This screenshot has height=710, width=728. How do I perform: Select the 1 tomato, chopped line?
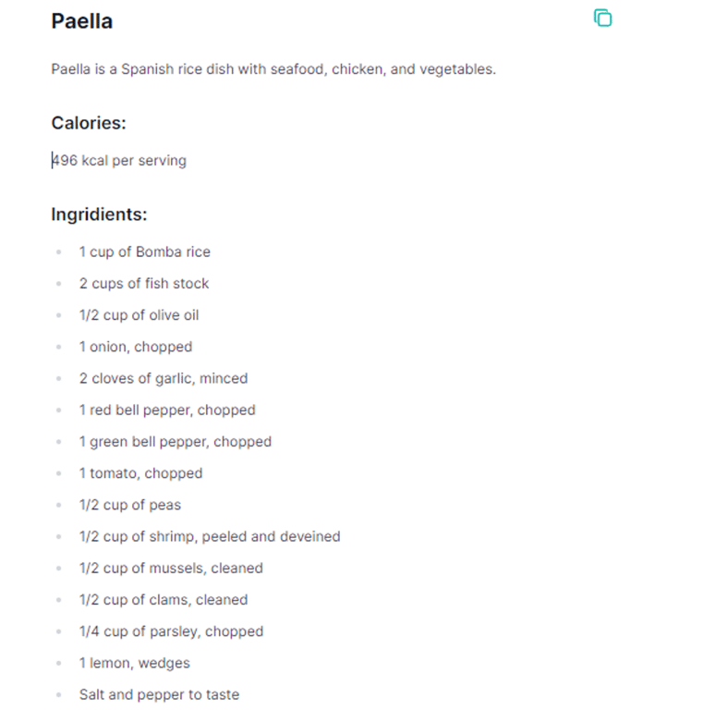pos(140,473)
